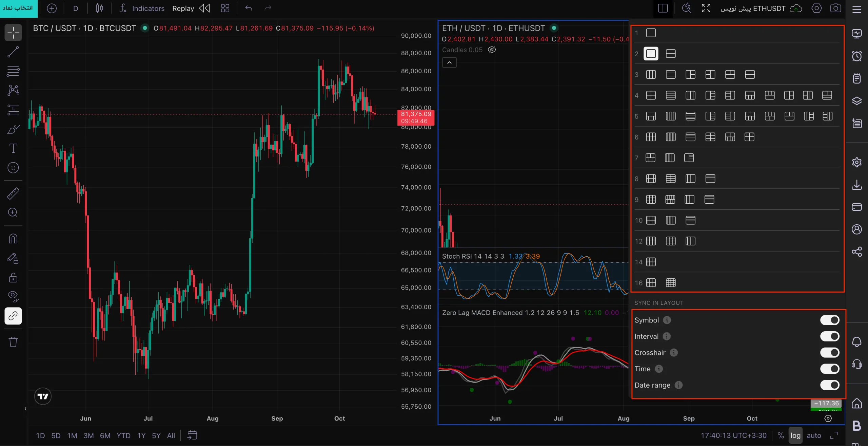Toggle Interval sync in layout
Screen dimensions: 868x446
coord(830,336)
